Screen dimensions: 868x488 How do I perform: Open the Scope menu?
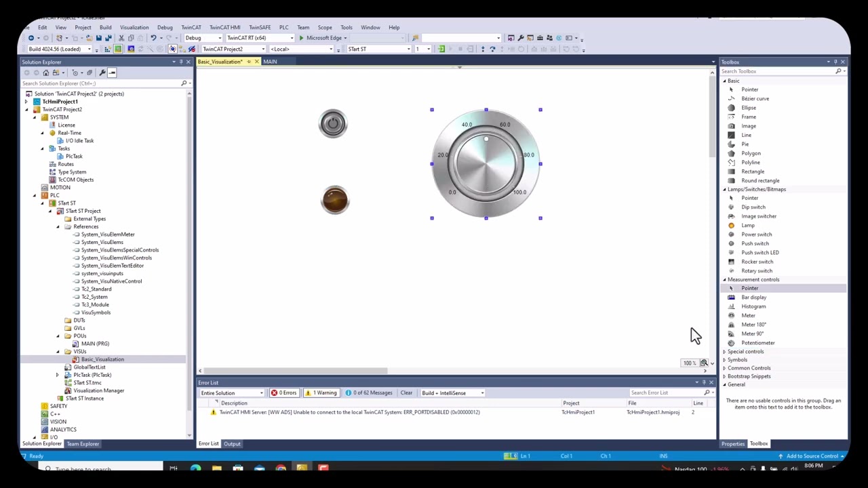325,28
